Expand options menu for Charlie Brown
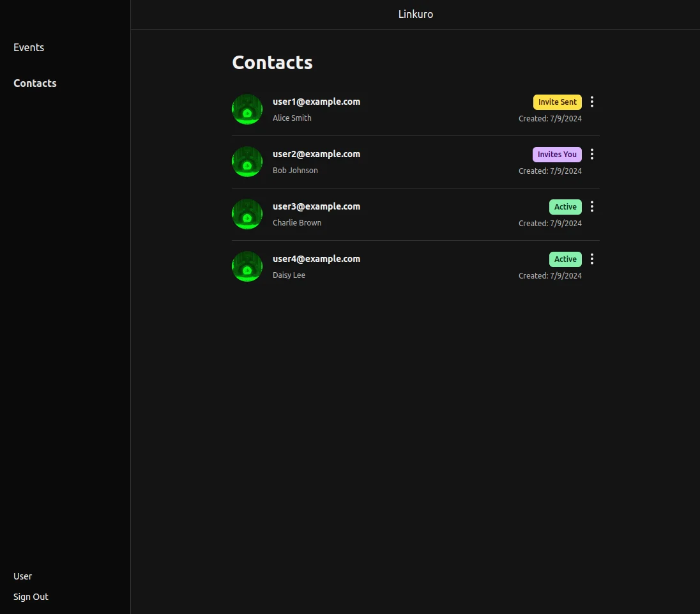700x614 pixels. click(592, 206)
